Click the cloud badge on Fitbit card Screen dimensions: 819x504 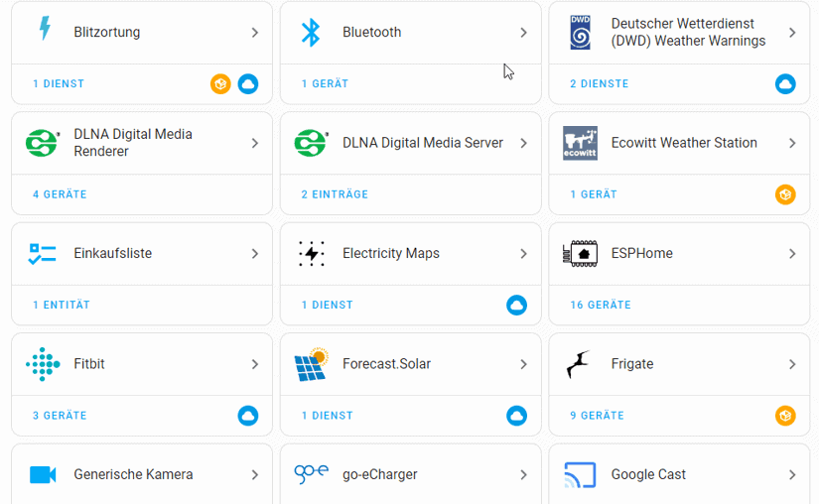pyautogui.click(x=248, y=416)
